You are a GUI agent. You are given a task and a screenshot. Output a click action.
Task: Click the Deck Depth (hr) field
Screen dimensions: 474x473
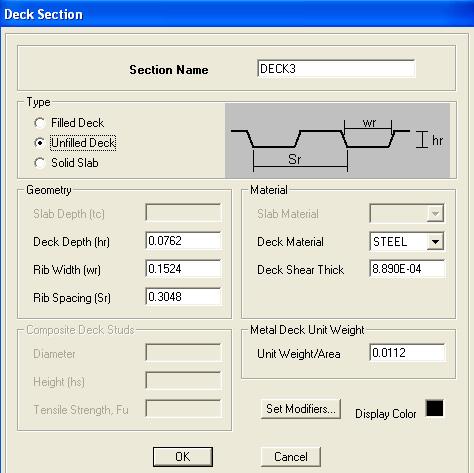pyautogui.click(x=183, y=241)
